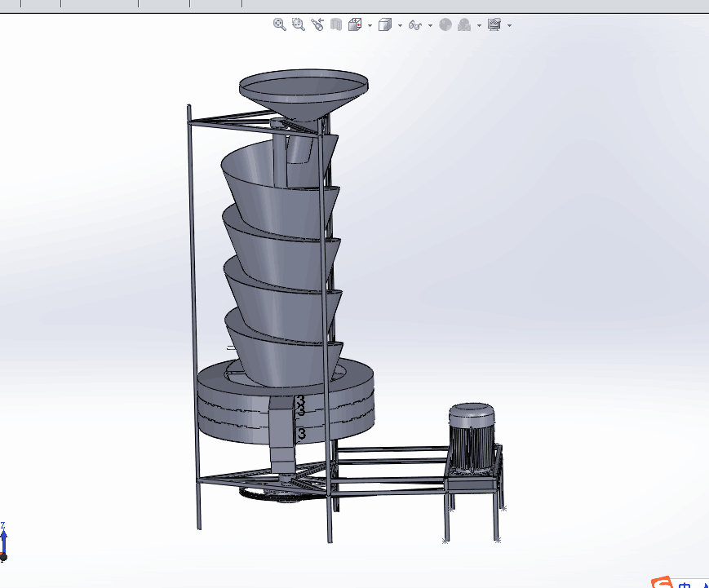This screenshot has height=588, width=709.
Task: Click the Hide/Show Items glasses icon
Action: [415, 25]
